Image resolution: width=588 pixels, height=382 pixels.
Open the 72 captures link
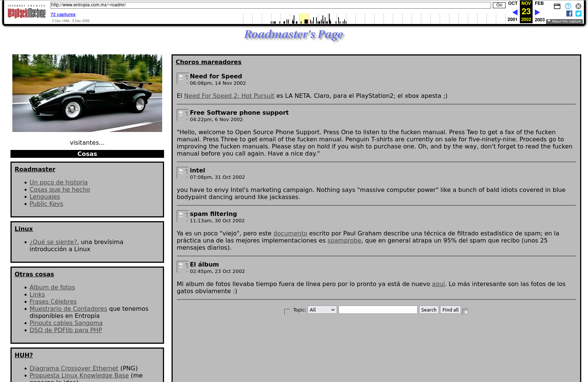tap(63, 15)
